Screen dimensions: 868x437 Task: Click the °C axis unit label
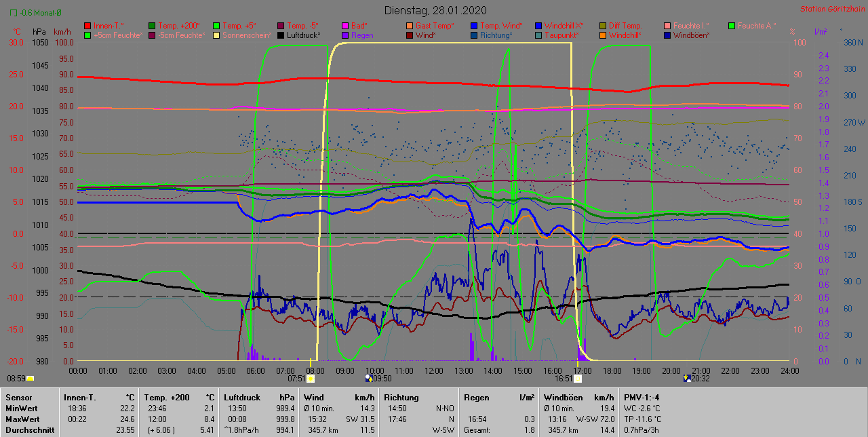coord(18,32)
